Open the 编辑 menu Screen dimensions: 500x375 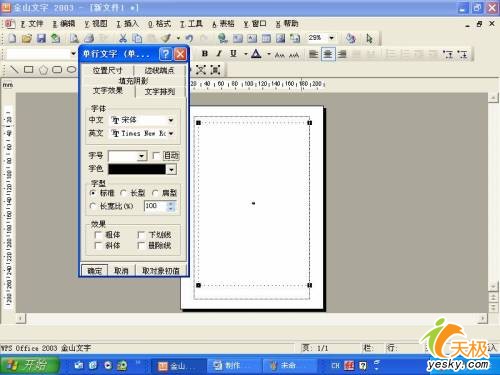coord(64,24)
